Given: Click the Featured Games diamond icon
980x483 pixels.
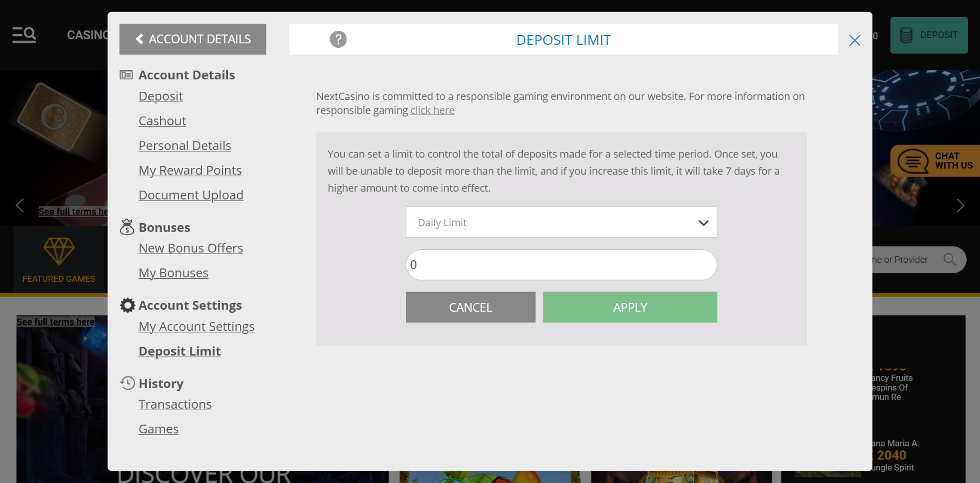Looking at the screenshot, I should click(x=59, y=251).
